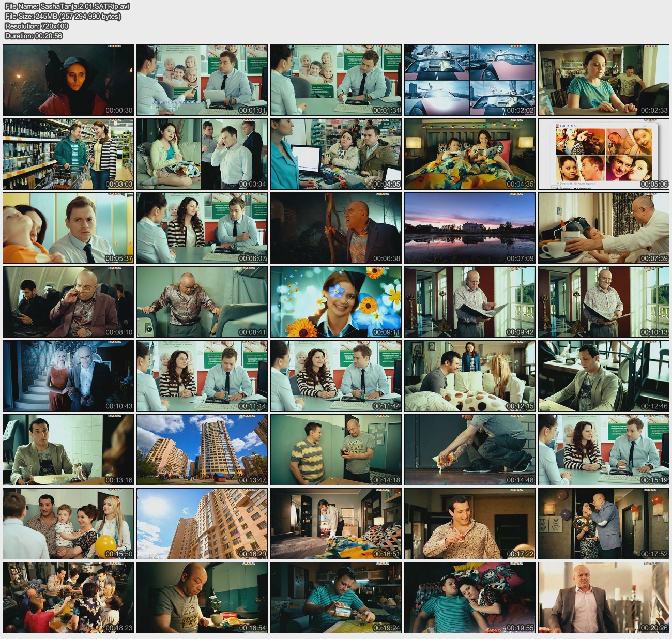Image resolution: width=672 pixels, height=639 pixels.
Task: Open the photo collage frame at 00:05:06
Action: tap(603, 154)
